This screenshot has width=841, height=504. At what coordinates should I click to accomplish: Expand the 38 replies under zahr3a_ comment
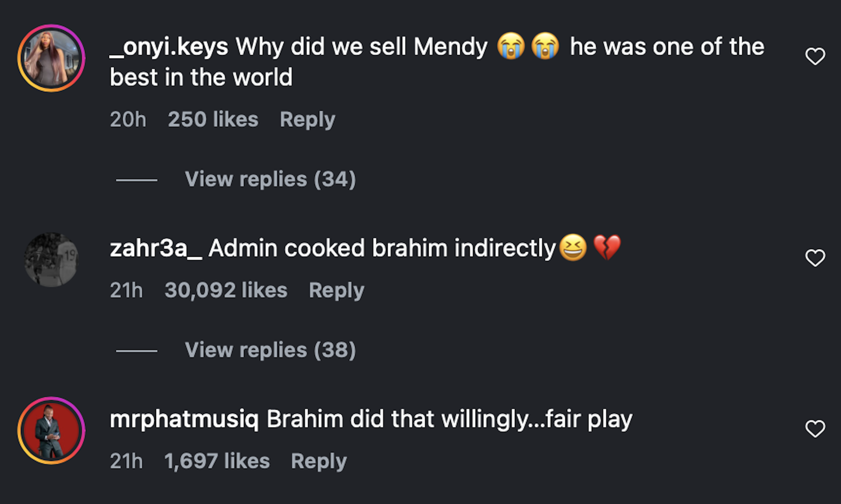(x=270, y=350)
